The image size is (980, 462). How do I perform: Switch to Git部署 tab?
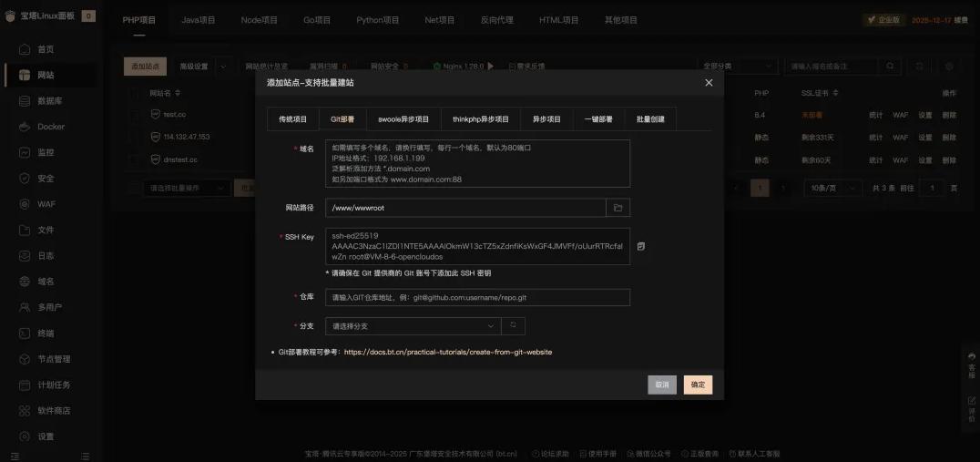pyautogui.click(x=342, y=118)
